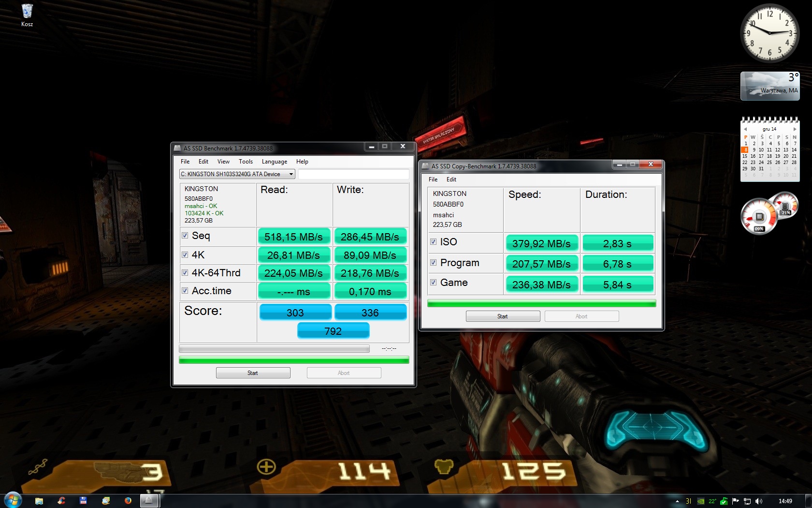Go to next month in calendar gadget
This screenshot has height=508, width=812.
point(795,129)
